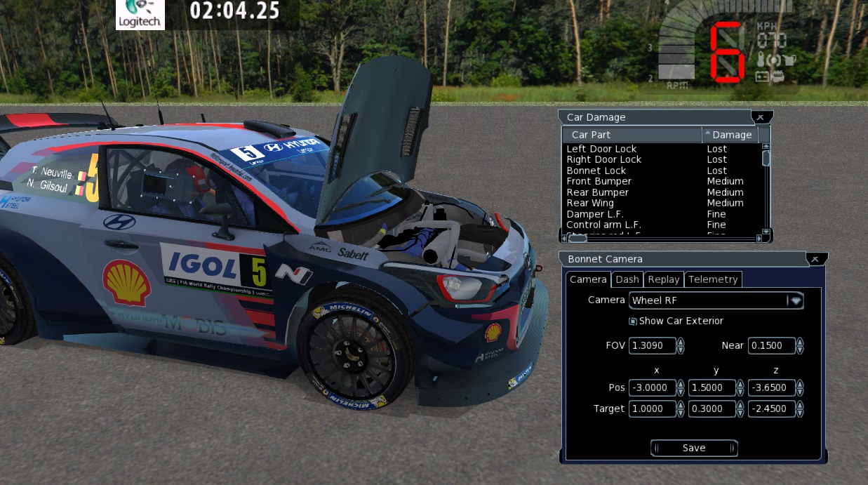Click the Target x field showing 1.0000
This screenshot has width=868, height=485.
tap(653, 408)
